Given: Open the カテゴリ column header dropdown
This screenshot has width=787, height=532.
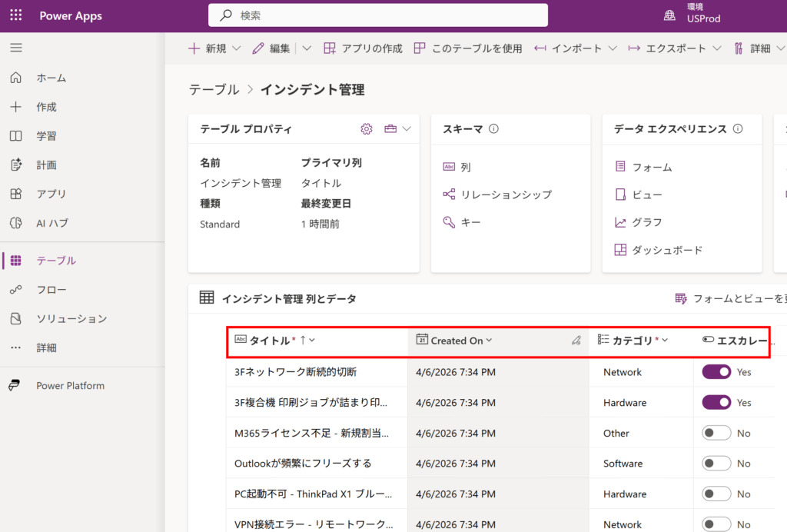Looking at the screenshot, I should pyautogui.click(x=665, y=341).
